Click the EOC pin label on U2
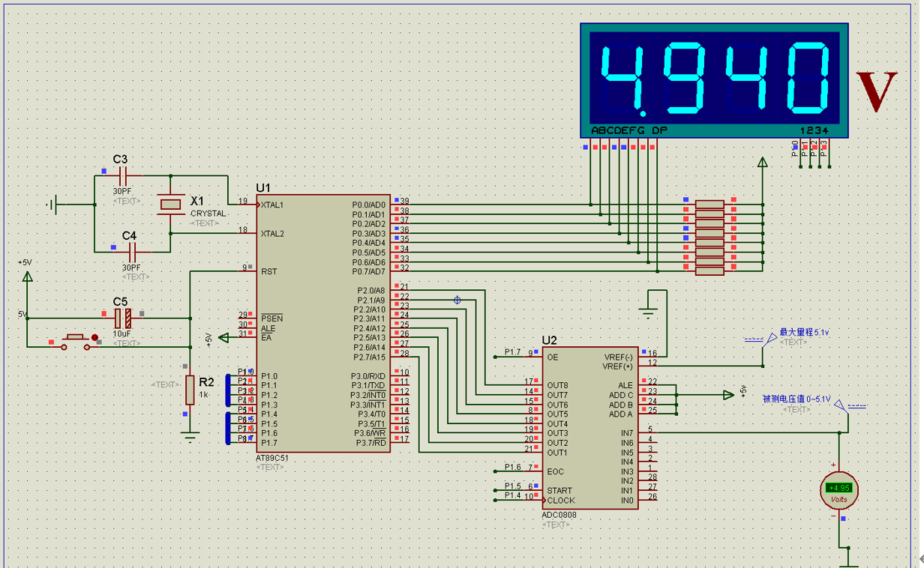 pyautogui.click(x=555, y=471)
